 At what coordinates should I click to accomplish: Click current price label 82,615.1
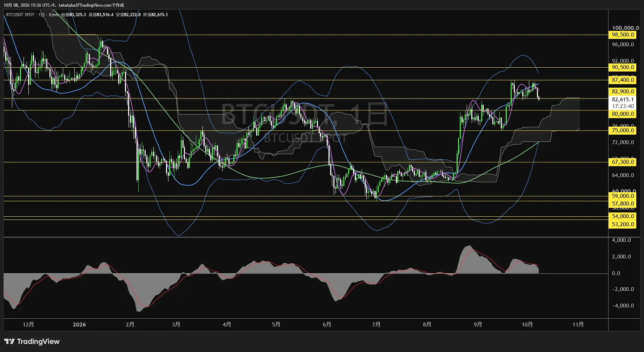click(623, 100)
